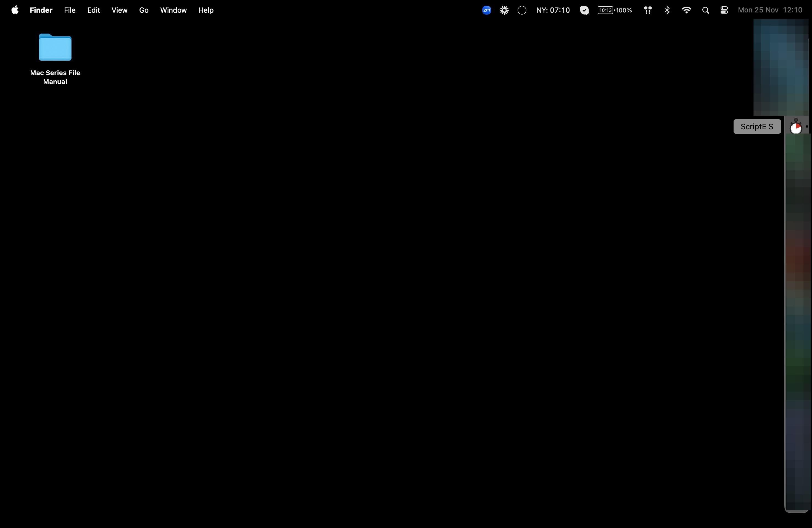Open the Go menu

pos(144,10)
